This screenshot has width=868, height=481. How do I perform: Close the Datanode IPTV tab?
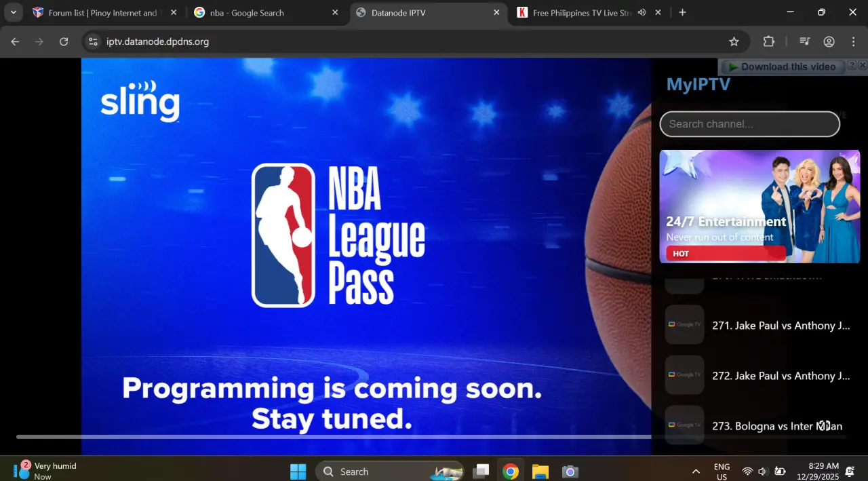coord(496,12)
